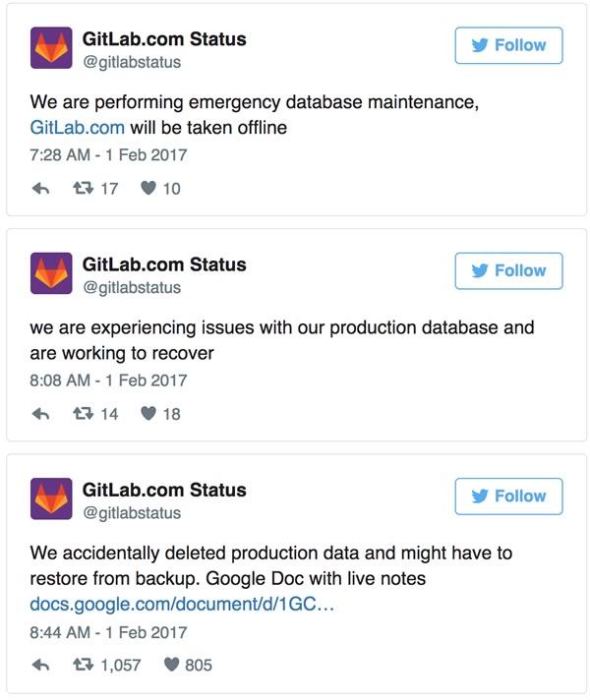Screen dimensions: 590x700
Task: Retweet the accidentally deleted production data tweet
Action: tap(84, 666)
